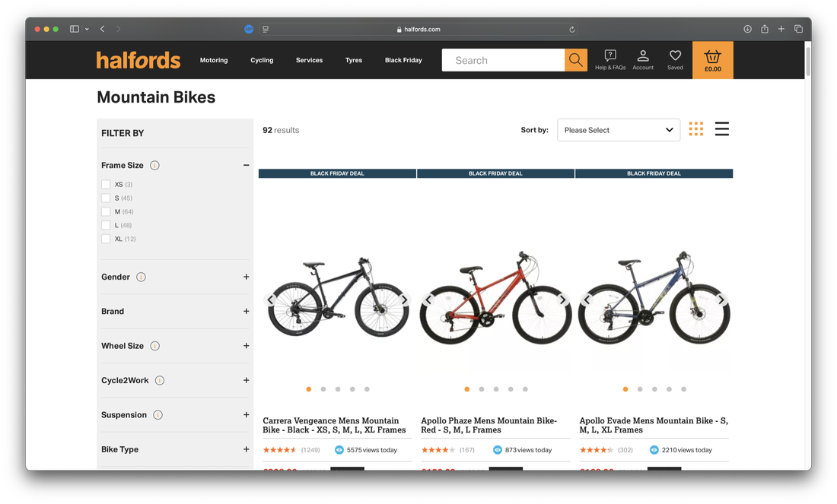Open Apollo Evade Mens Mountain Bike link
Screen dimensions: 837x504
tap(654, 425)
